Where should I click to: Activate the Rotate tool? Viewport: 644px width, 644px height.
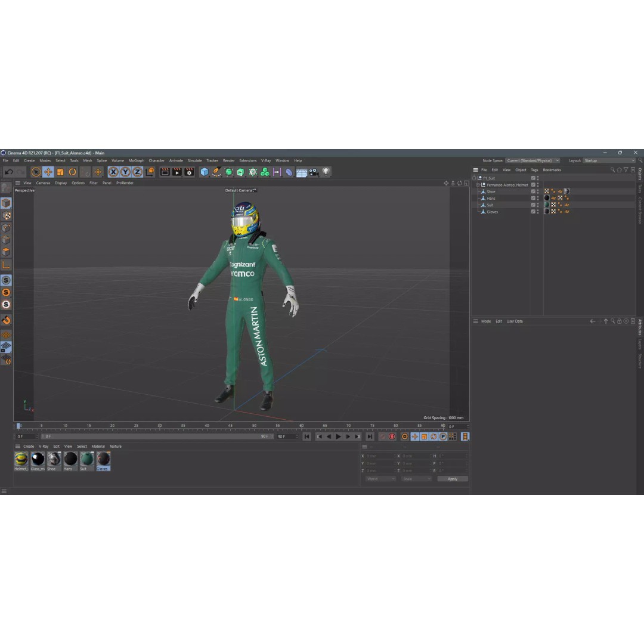[72, 172]
